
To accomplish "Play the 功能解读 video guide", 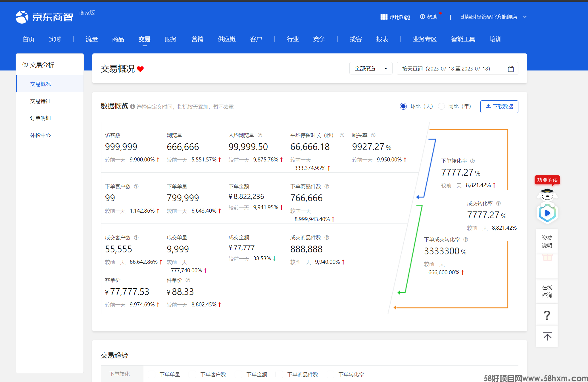I will coord(547,213).
